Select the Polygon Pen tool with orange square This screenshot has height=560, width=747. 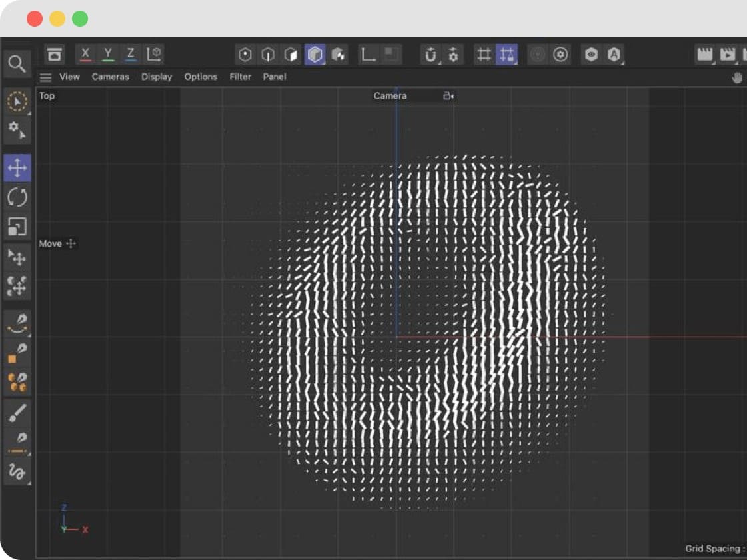[17, 353]
